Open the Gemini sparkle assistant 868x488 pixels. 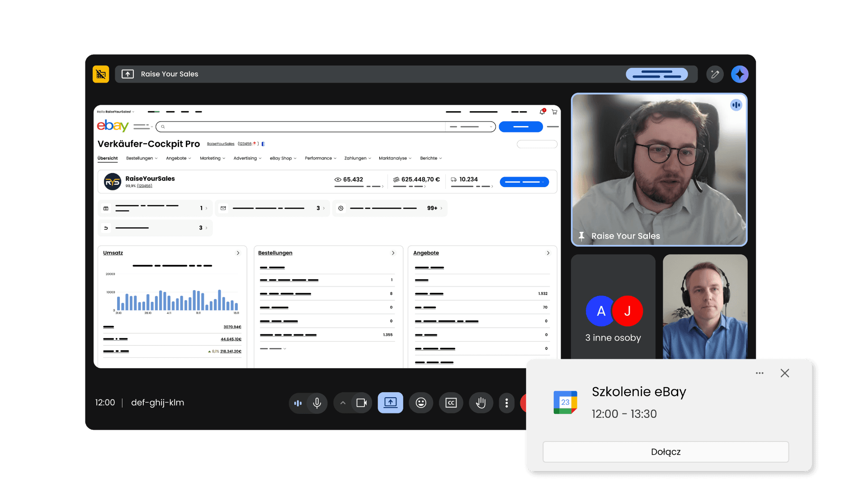click(x=740, y=74)
